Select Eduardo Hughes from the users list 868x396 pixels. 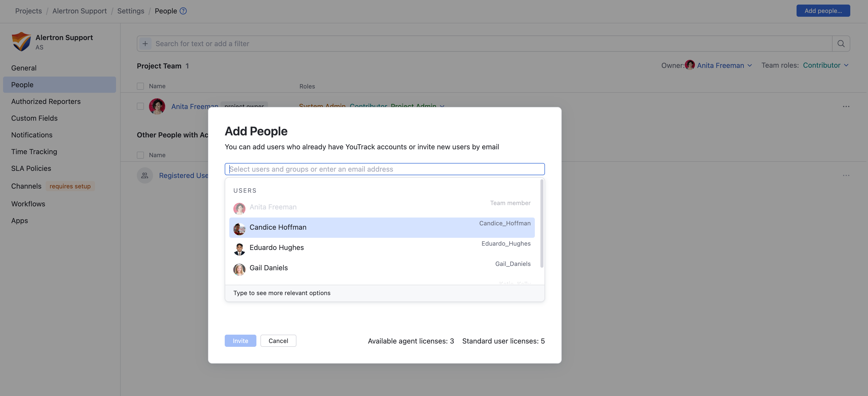coord(382,248)
